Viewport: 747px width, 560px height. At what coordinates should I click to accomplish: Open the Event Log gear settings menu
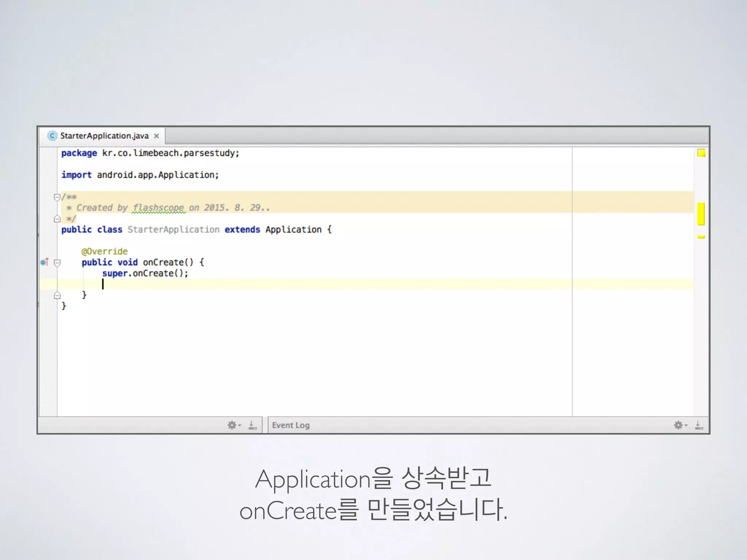point(681,425)
